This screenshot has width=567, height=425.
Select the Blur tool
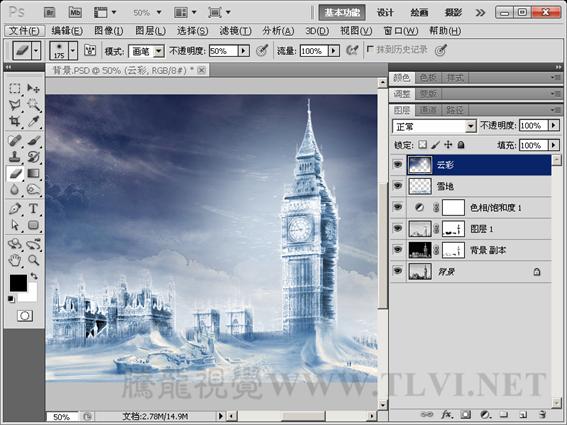point(15,190)
